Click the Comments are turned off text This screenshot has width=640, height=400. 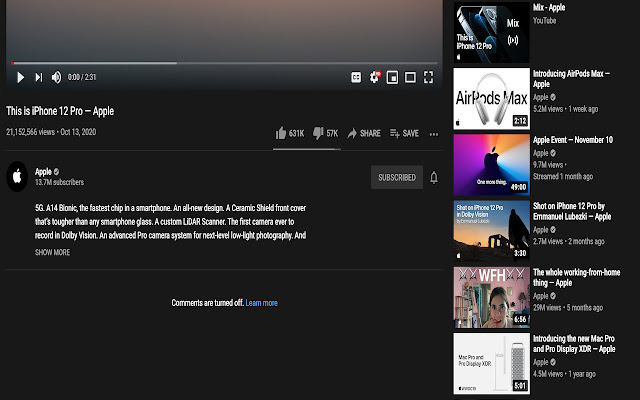(207, 303)
